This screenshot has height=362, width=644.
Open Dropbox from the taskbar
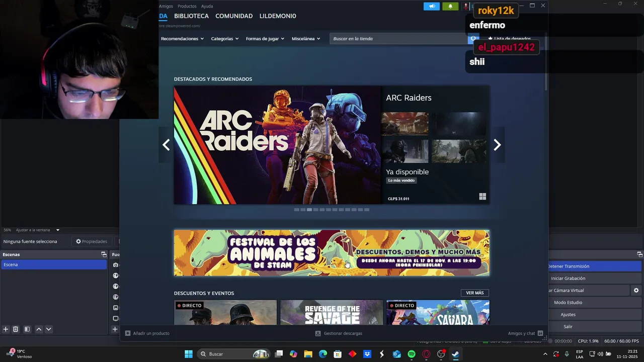point(367,354)
